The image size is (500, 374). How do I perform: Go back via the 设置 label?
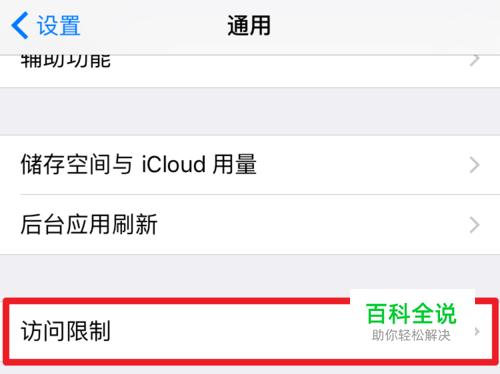58,26
